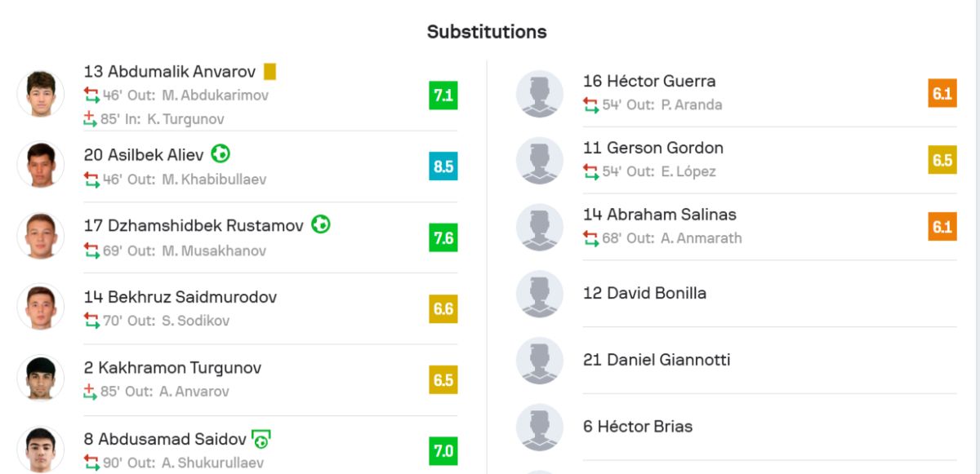The height and width of the screenshot is (474, 980).
Task: Click the 7.0 rating badge for Abdusamad Saidov
Action: [443, 450]
